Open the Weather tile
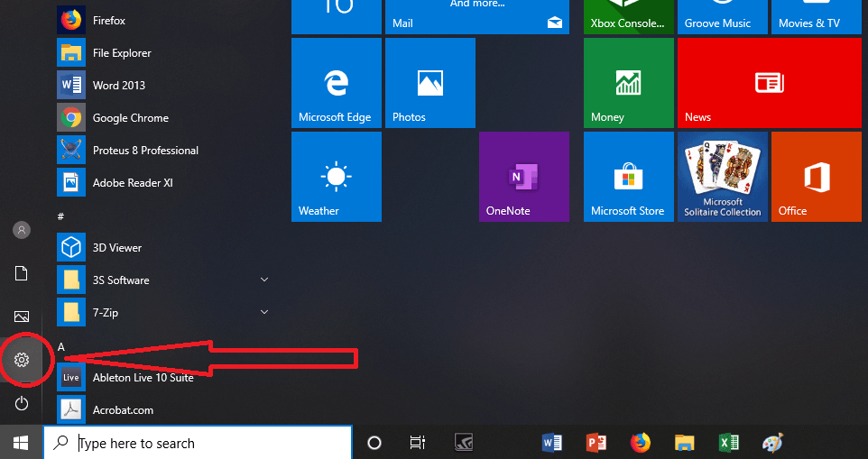The width and height of the screenshot is (868, 459). point(337,177)
